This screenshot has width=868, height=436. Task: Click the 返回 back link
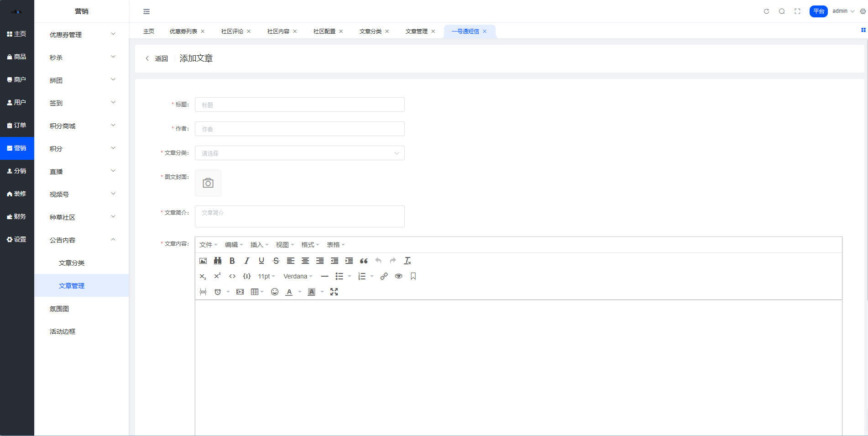point(157,58)
